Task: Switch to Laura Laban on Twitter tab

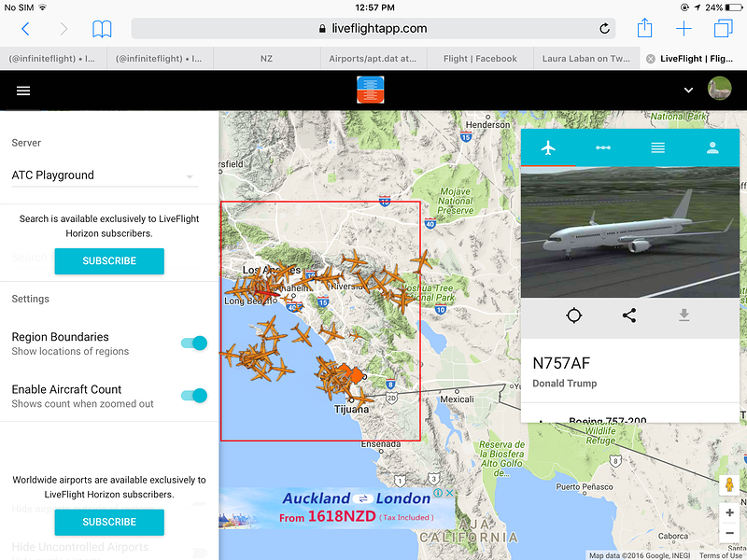Action: [586, 59]
